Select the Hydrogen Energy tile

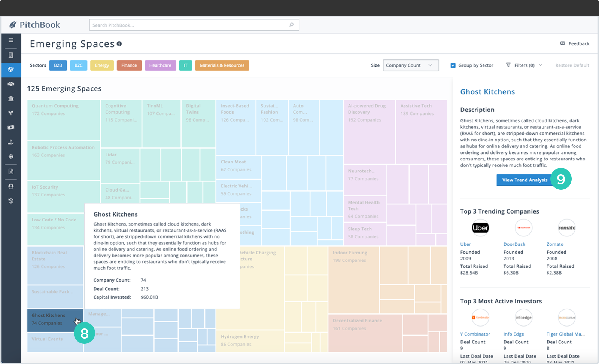250,341
